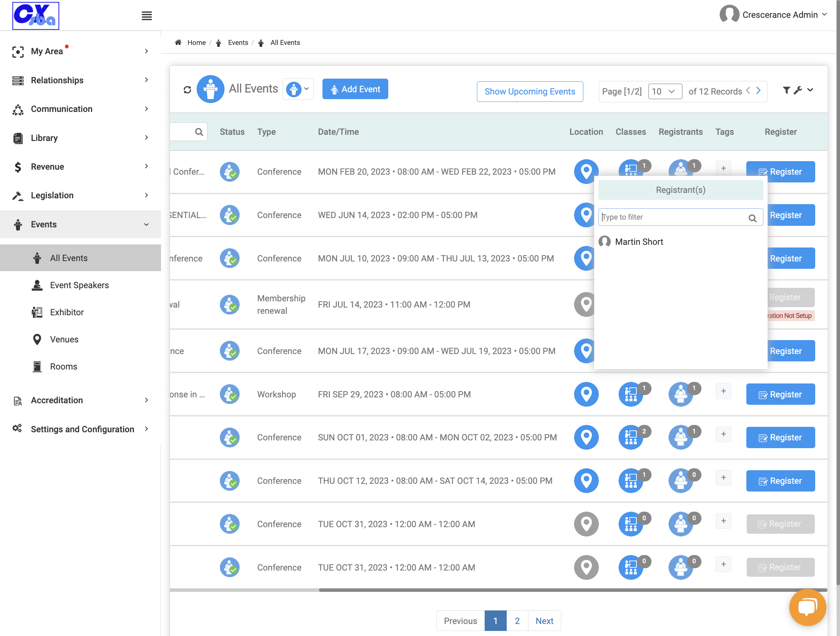Click registrants icon for FEB 20 conference
This screenshot has width=840, height=636.
click(681, 169)
